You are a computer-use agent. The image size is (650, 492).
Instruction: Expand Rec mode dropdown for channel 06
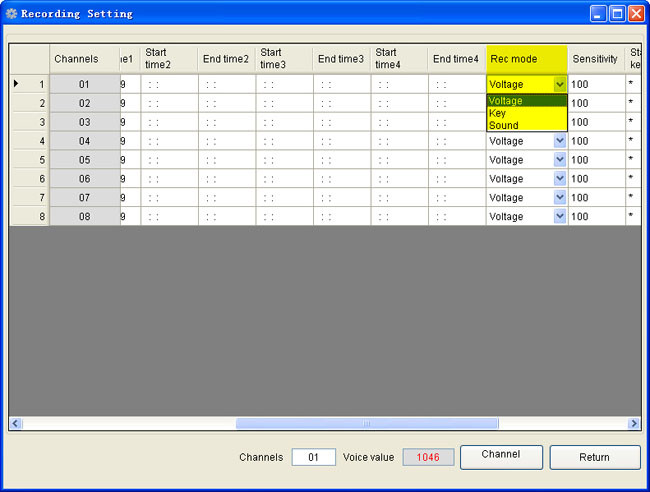[x=559, y=179]
